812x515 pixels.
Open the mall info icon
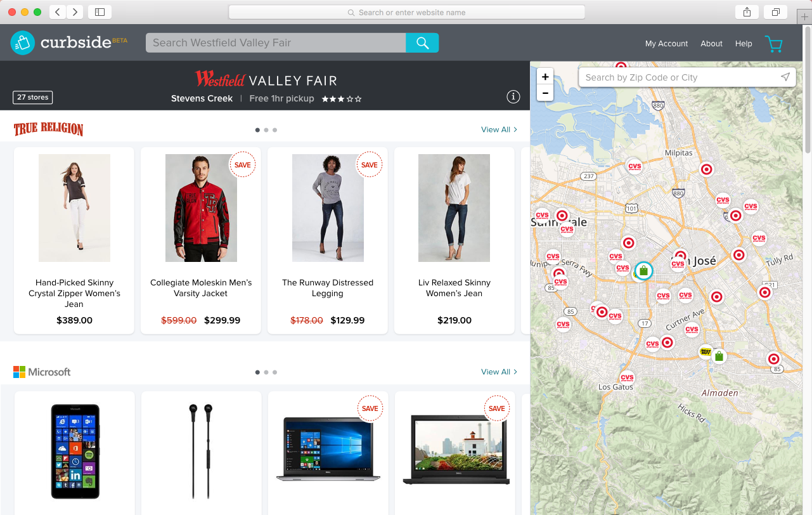513,97
